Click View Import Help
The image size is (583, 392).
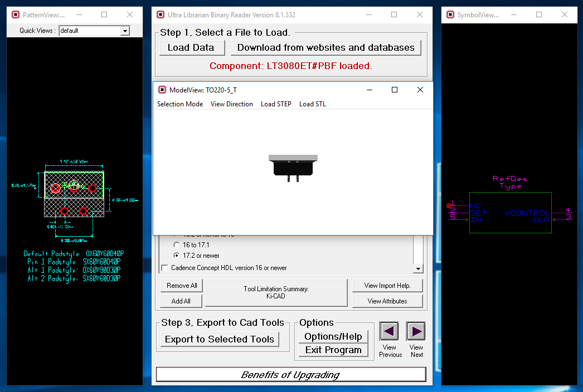pos(387,285)
